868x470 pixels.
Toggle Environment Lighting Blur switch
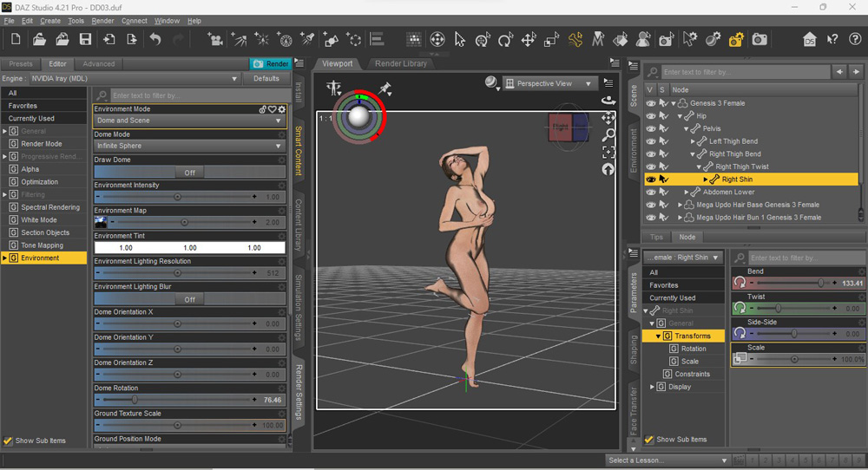(x=189, y=300)
